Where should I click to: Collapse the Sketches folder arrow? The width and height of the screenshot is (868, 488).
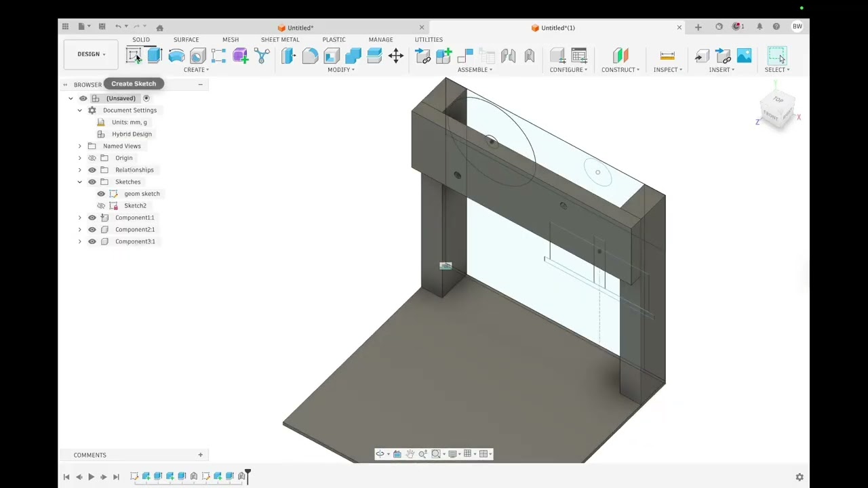[79, 182]
